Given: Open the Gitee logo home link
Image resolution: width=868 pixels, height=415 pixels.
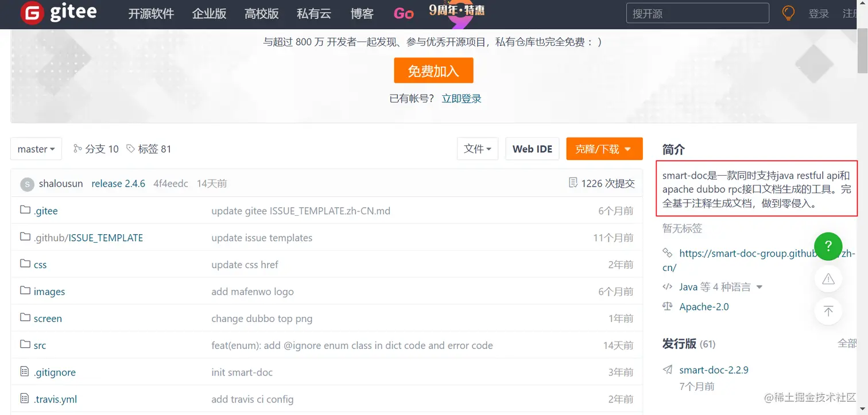Looking at the screenshot, I should pyautogui.click(x=59, y=13).
